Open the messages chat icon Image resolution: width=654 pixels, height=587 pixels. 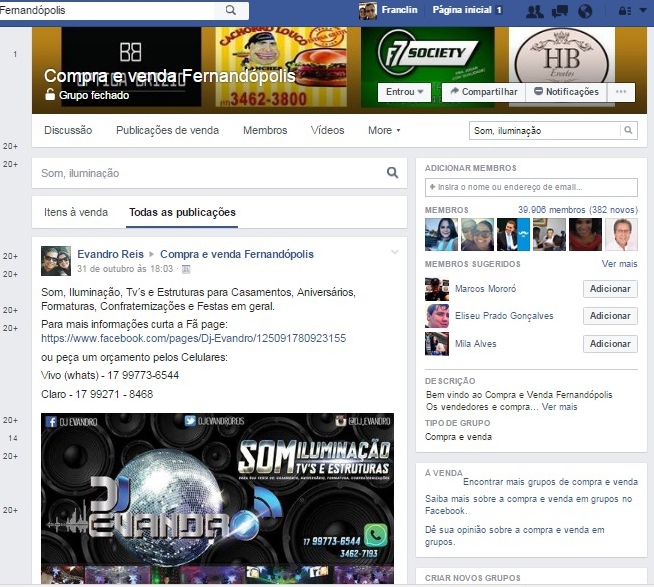[561, 11]
